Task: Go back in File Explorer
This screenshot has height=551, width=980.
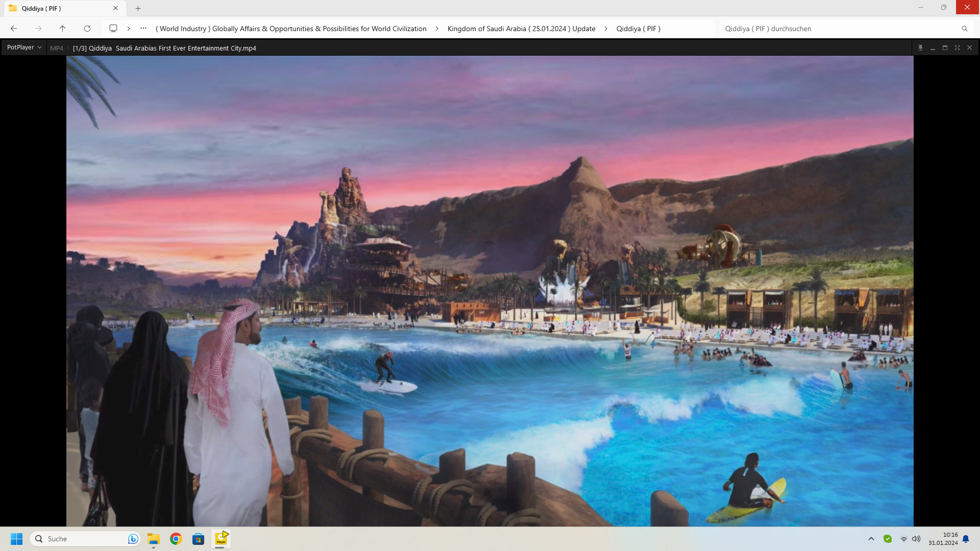Action: pyautogui.click(x=14, y=29)
